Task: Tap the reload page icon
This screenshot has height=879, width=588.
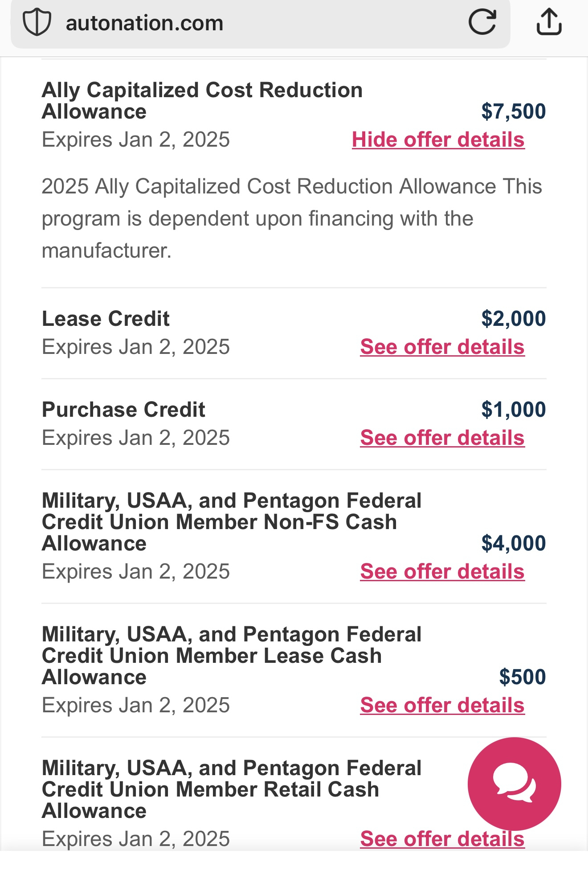Action: tap(482, 22)
